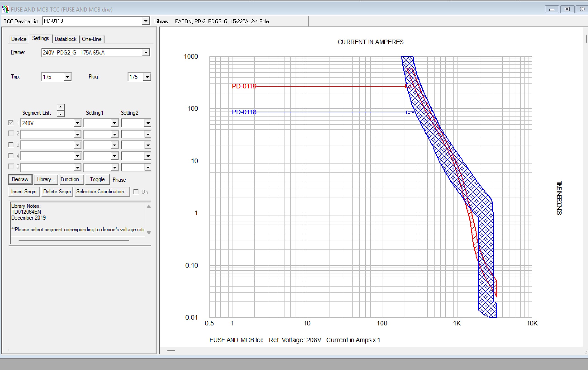
Task: Restore the TCC window size
Action: [x=567, y=9]
